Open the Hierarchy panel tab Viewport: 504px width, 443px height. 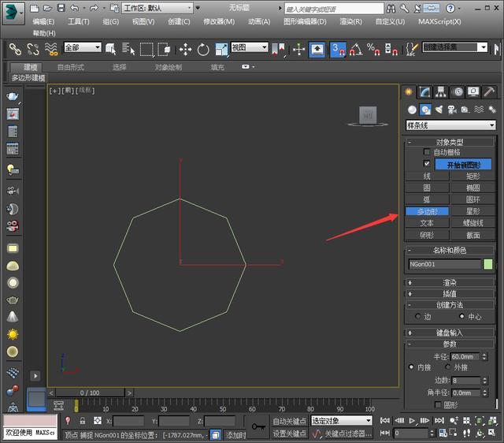(x=442, y=92)
